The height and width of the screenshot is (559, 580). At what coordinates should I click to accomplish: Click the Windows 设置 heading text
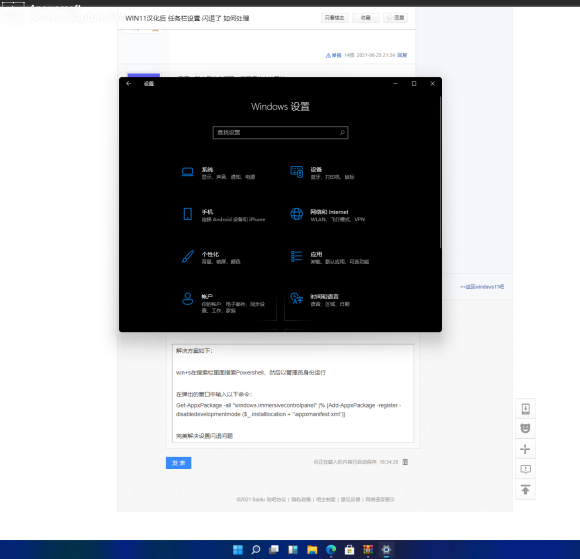280,107
